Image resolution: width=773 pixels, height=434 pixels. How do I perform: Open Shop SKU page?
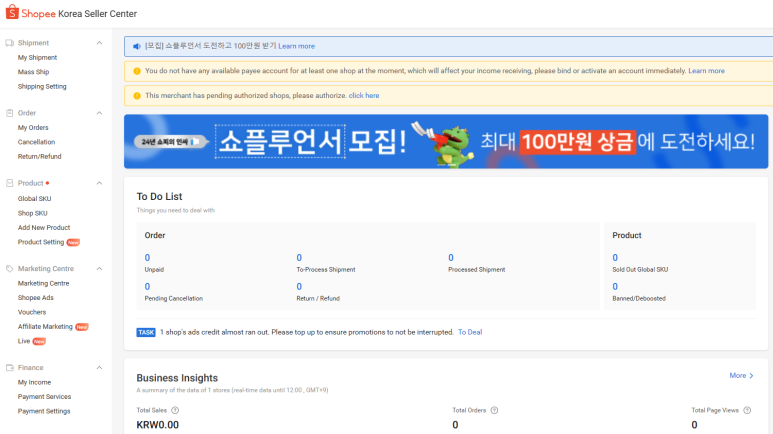tap(33, 214)
